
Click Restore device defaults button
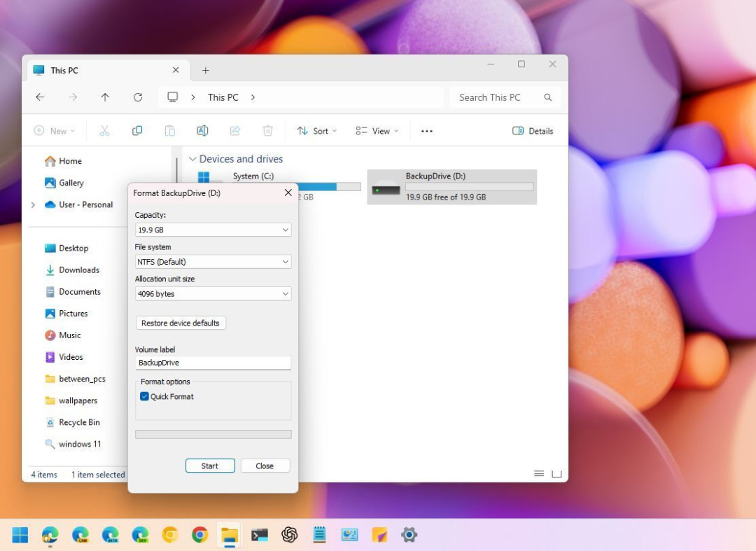point(181,323)
